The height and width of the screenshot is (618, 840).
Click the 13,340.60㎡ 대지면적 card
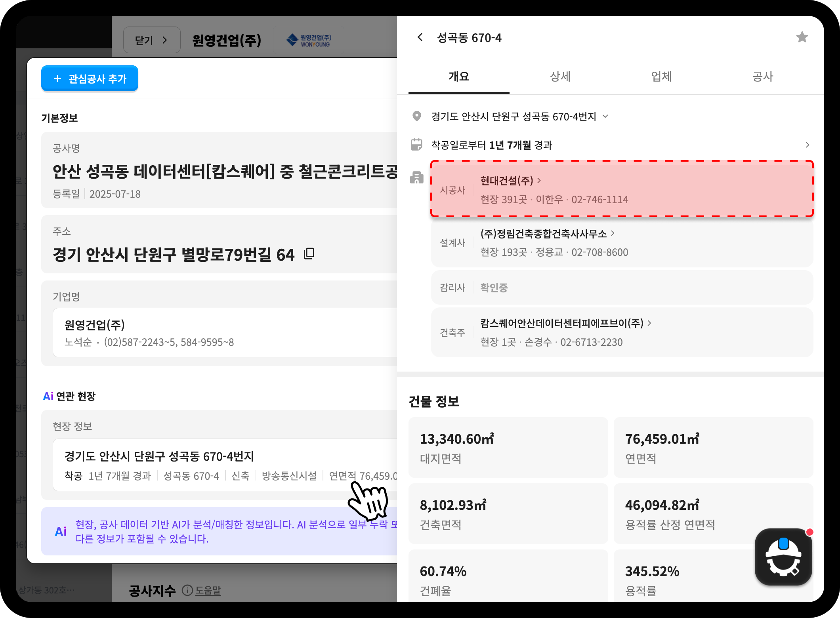click(508, 448)
